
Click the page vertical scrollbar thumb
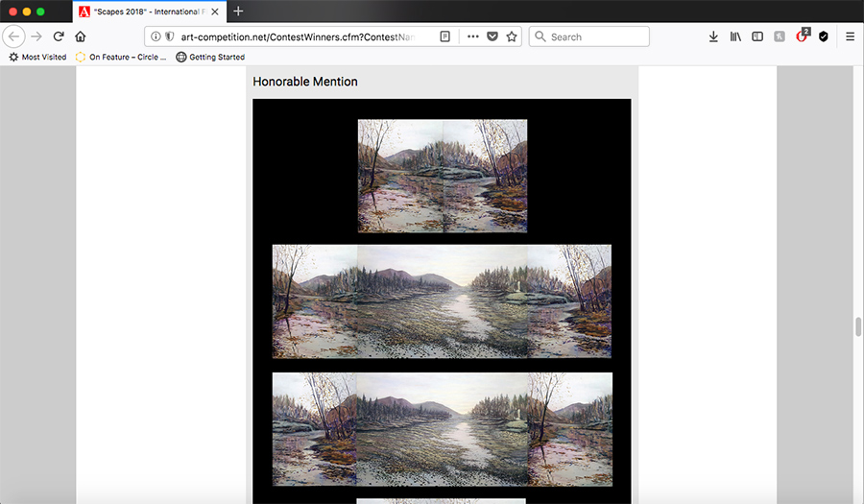858,326
